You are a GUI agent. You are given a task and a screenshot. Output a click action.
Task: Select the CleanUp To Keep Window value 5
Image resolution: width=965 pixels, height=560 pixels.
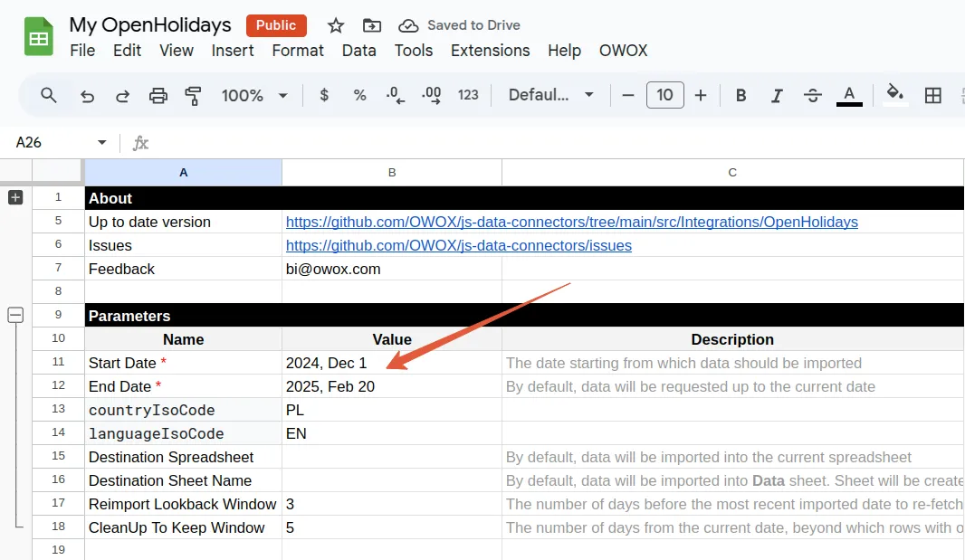click(392, 527)
